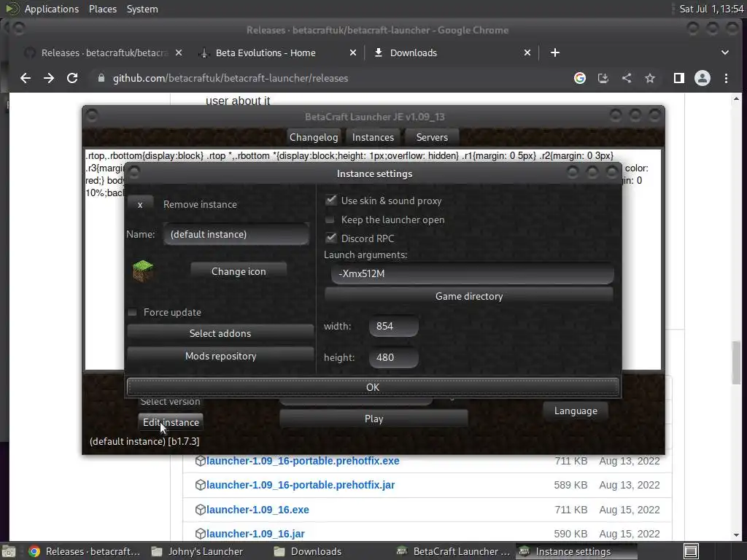The height and width of the screenshot is (560, 747).
Task: Open Mods repository
Action: pyautogui.click(x=220, y=356)
